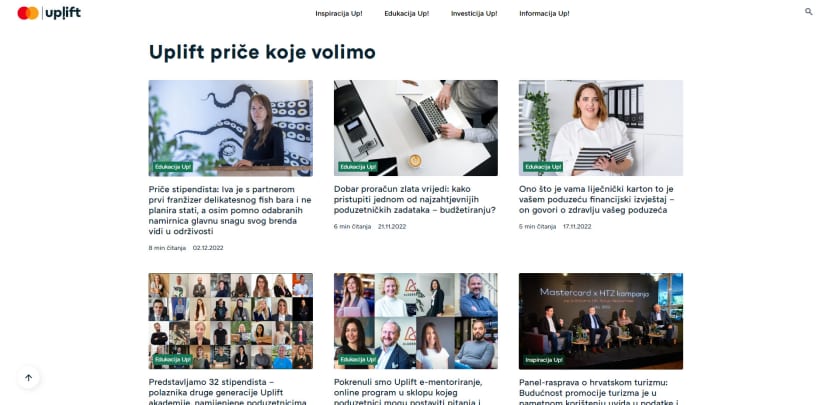Screen dimensions: 830x405
Task: Click the search magnifier icon
Action: pos(808,11)
